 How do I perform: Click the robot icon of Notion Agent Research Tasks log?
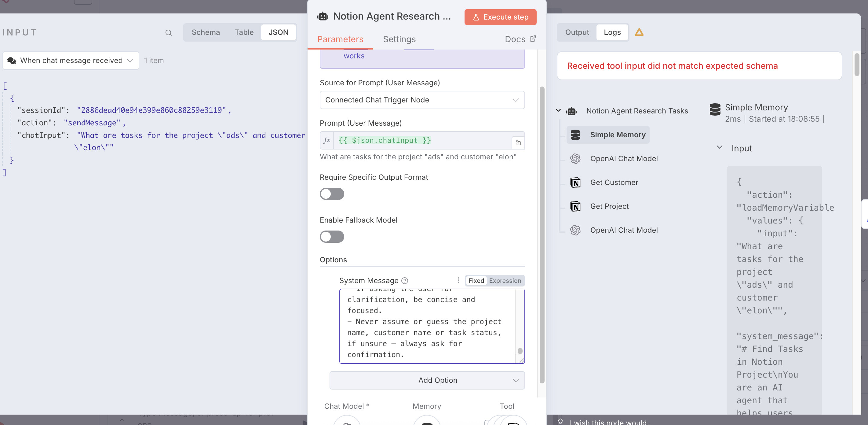tap(571, 111)
